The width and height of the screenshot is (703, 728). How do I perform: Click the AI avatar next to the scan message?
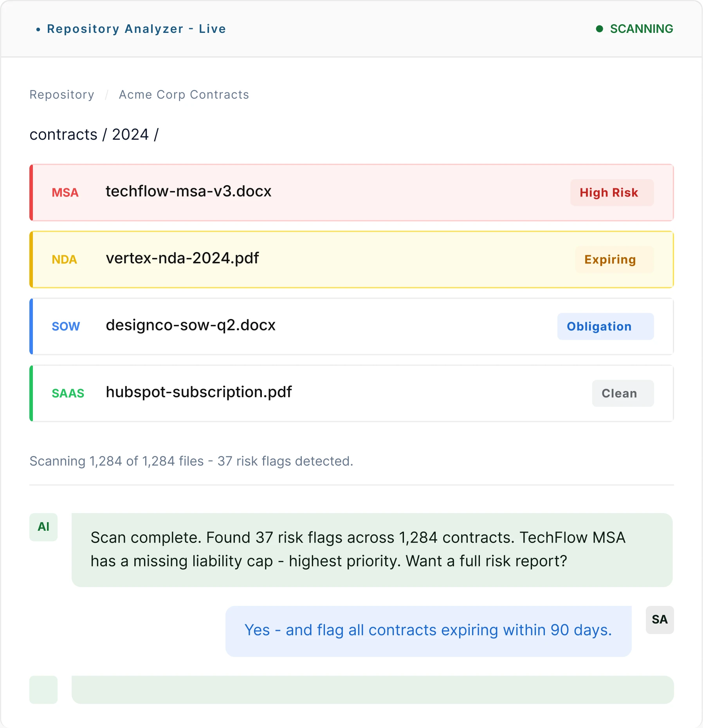pos(43,526)
